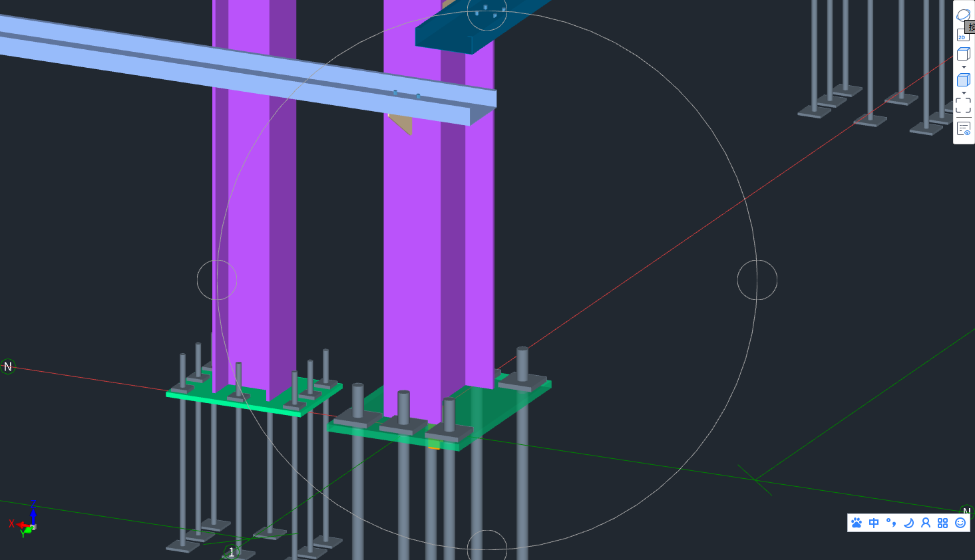Open the visibility list panel icon
The height and width of the screenshot is (560, 975).
click(x=963, y=128)
